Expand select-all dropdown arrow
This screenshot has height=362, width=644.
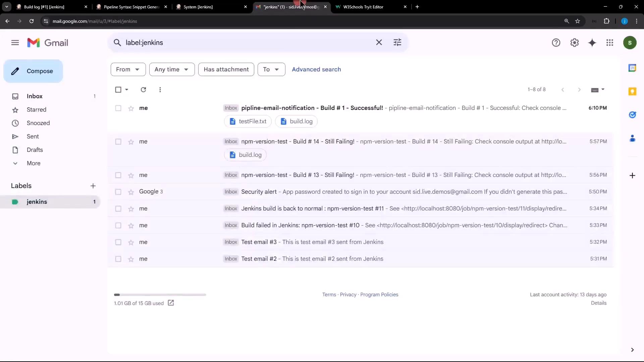126,89
